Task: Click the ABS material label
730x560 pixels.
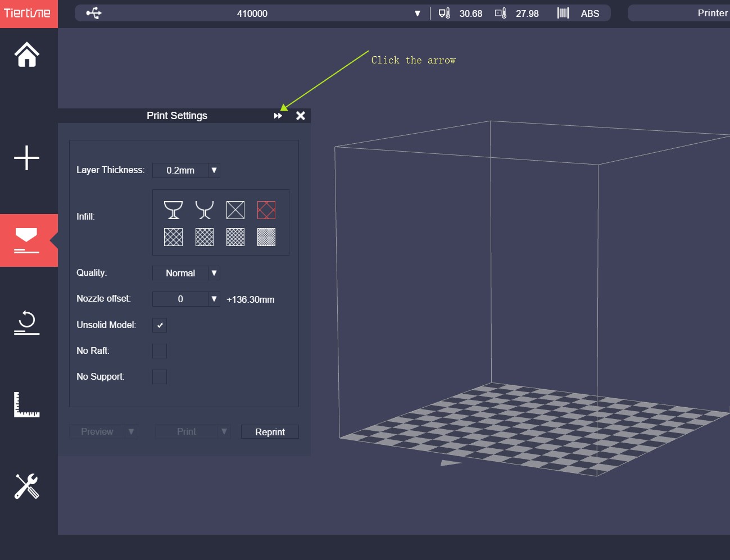Action: tap(590, 13)
